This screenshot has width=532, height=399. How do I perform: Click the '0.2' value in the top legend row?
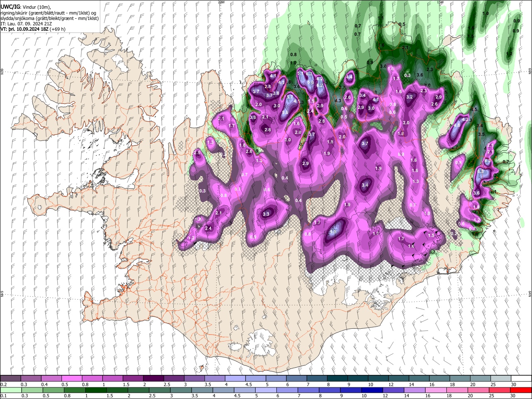click(x=3, y=384)
